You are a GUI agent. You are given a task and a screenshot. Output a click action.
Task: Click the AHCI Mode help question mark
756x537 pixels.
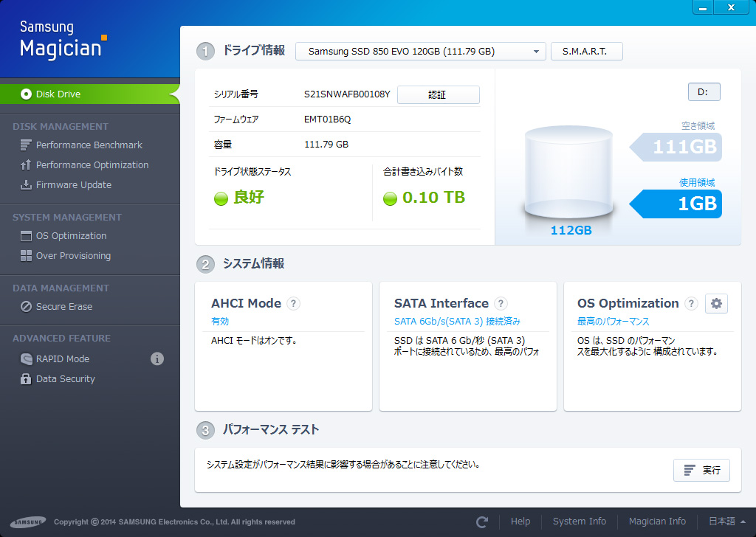(293, 303)
